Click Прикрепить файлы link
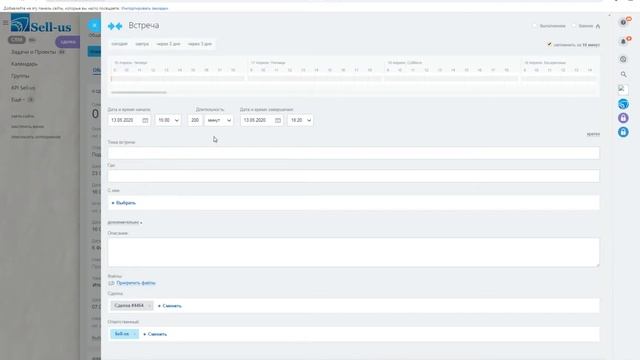The image size is (640, 360). tap(136, 283)
